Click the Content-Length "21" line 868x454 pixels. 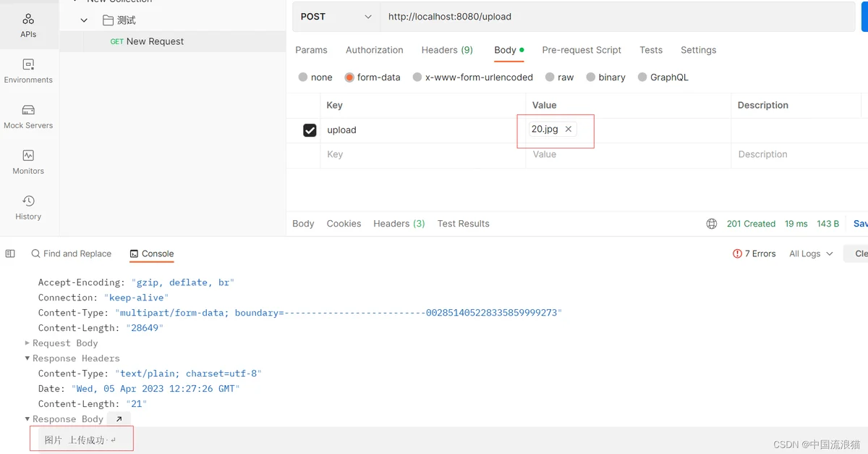pyautogui.click(x=93, y=404)
